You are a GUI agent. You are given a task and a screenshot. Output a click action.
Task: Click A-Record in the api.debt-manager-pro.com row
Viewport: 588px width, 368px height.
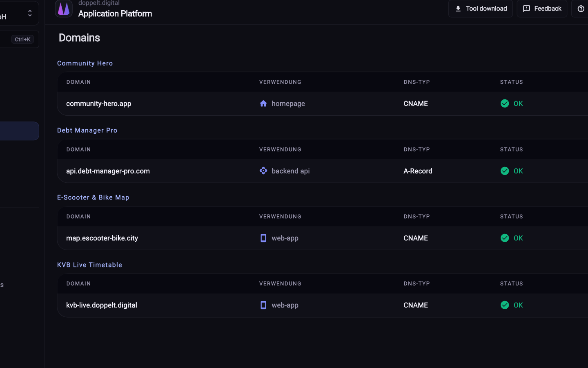pyautogui.click(x=418, y=171)
